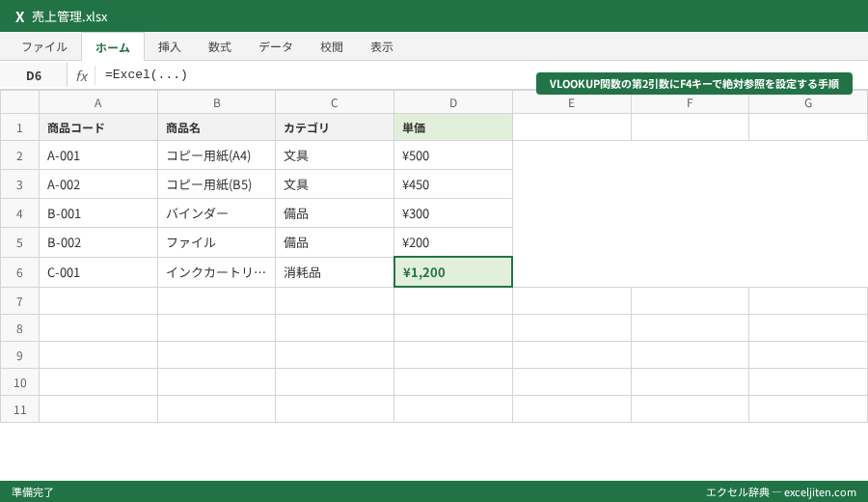Select row 10 header
This screenshot has height=502, width=868.
point(19,381)
